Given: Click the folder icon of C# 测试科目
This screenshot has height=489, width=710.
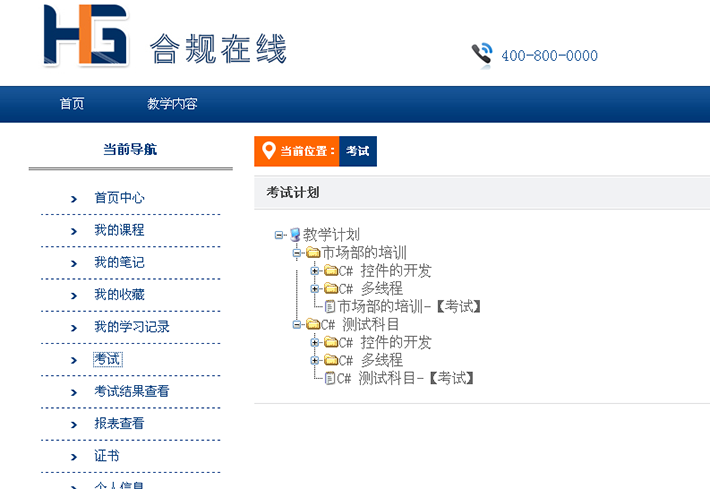Looking at the screenshot, I should point(313,325).
